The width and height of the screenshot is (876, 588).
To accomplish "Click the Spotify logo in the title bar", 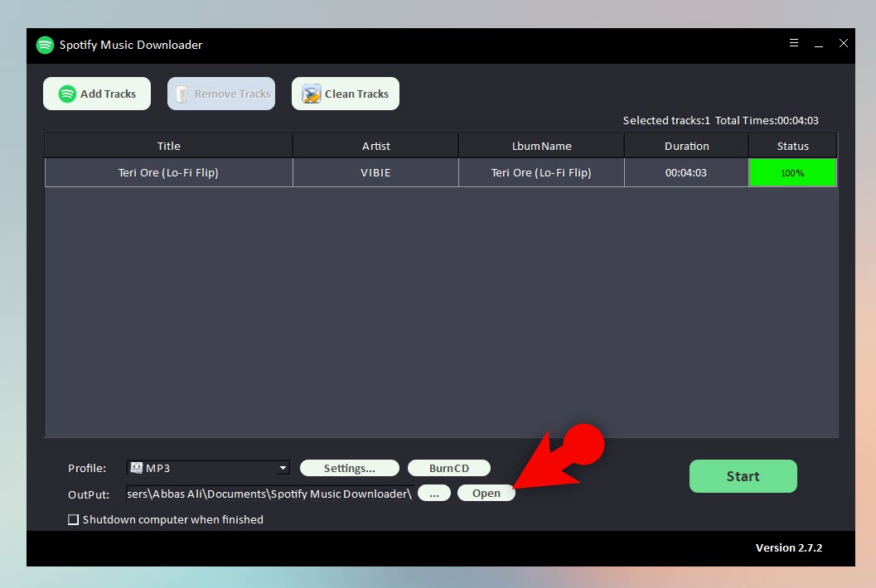I will [45, 46].
